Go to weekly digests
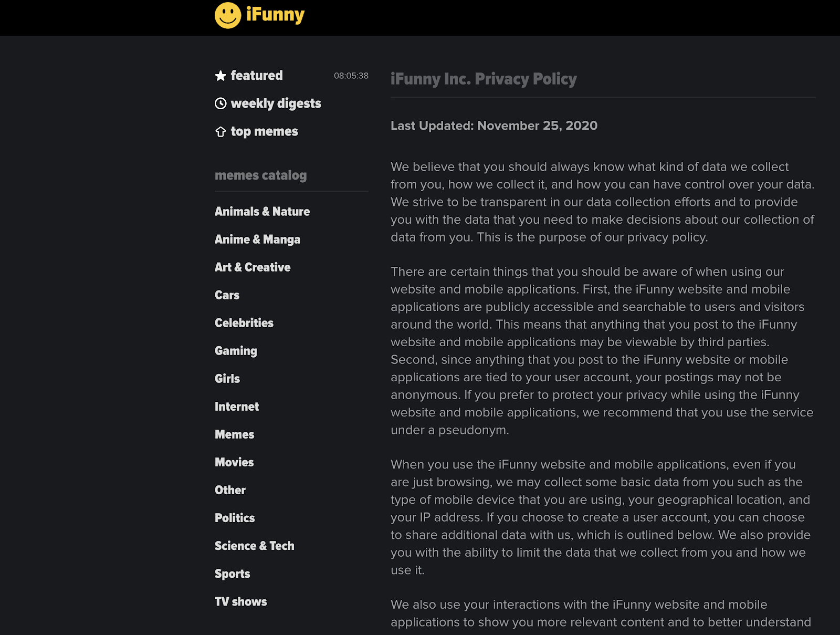Screen dimensions: 840x635 276,103
